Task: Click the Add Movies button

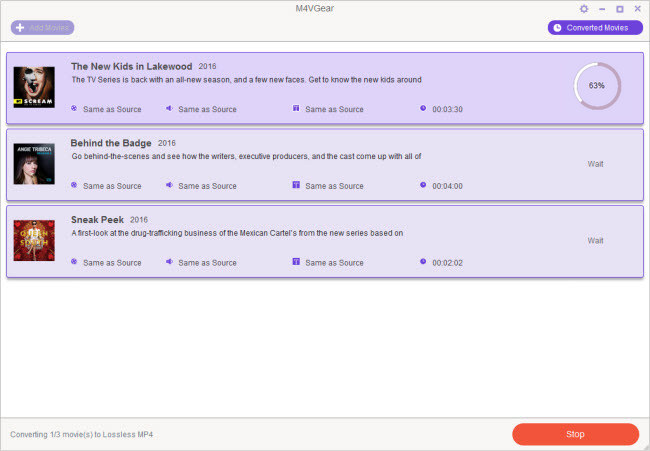Action: [x=42, y=28]
